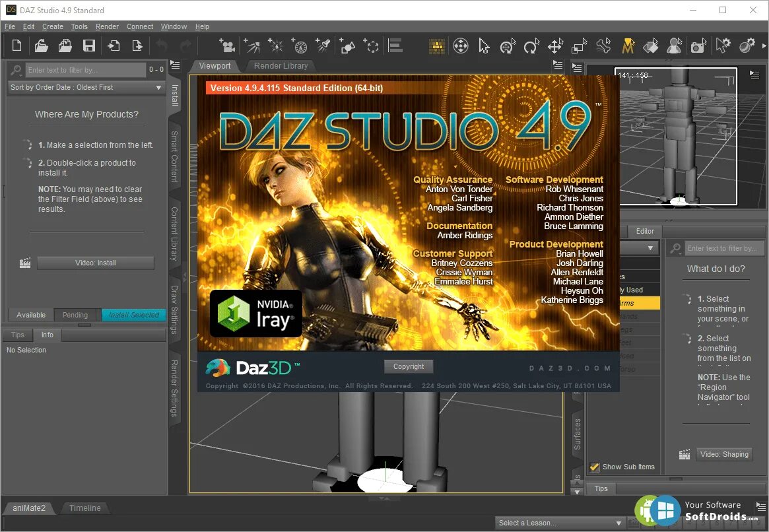Open a file with the Open folder icon
Screen dimensions: 769x532
click(41, 46)
